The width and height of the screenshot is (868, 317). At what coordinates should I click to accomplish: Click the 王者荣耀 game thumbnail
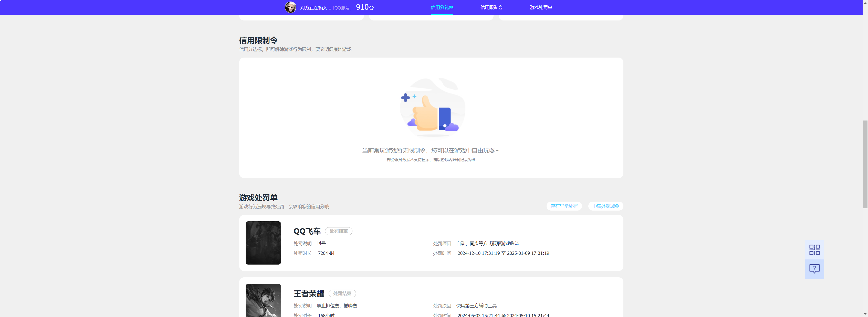coord(263,300)
